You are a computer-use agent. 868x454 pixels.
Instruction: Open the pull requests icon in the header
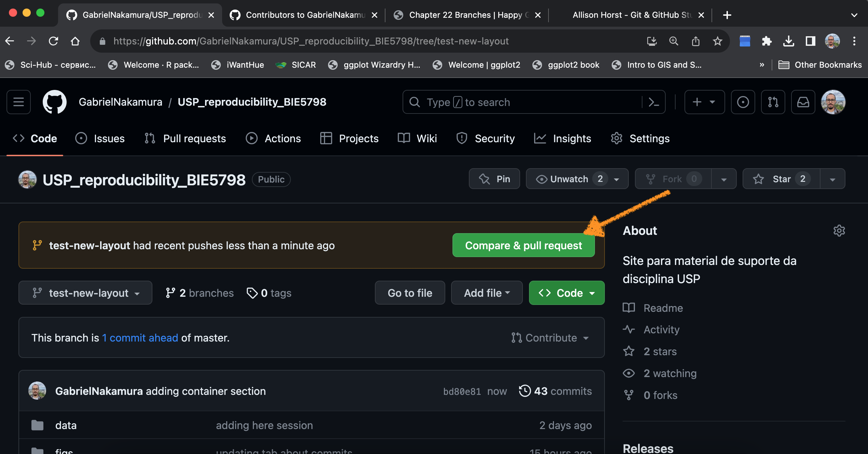(773, 102)
